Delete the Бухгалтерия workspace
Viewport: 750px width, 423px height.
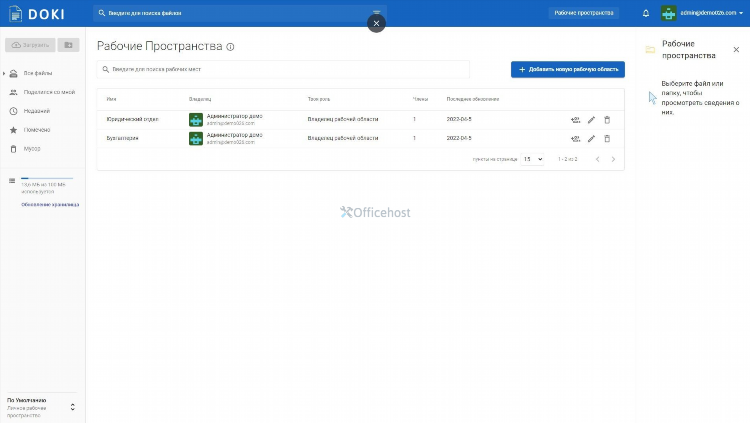coord(607,139)
